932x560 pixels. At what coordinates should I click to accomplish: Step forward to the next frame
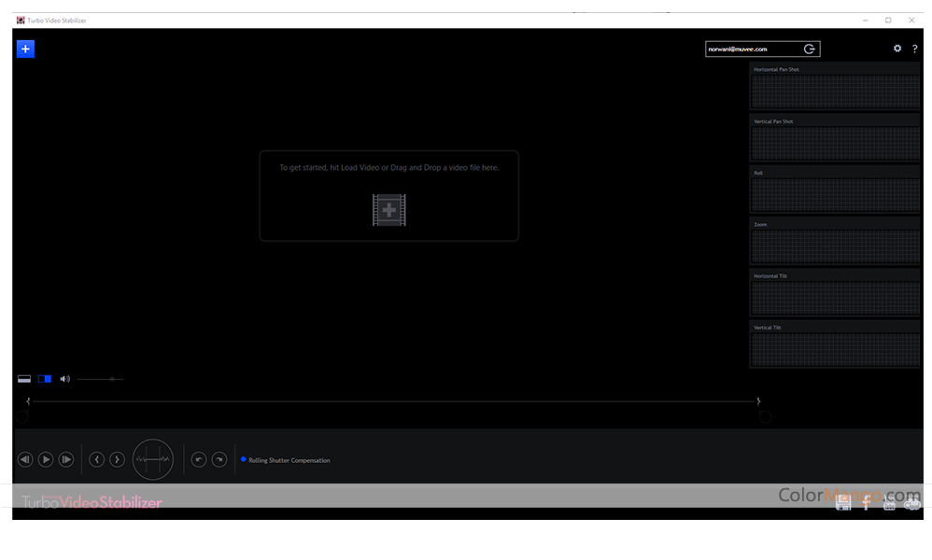click(117, 459)
